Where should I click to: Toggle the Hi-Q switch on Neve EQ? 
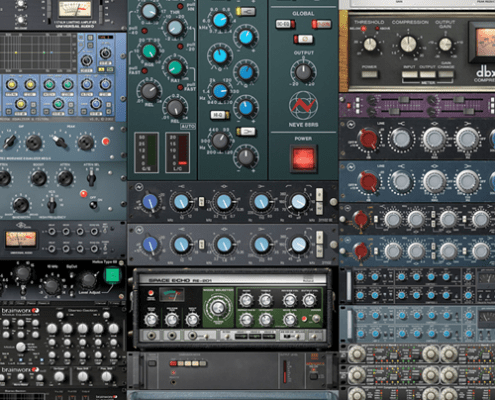[219, 115]
